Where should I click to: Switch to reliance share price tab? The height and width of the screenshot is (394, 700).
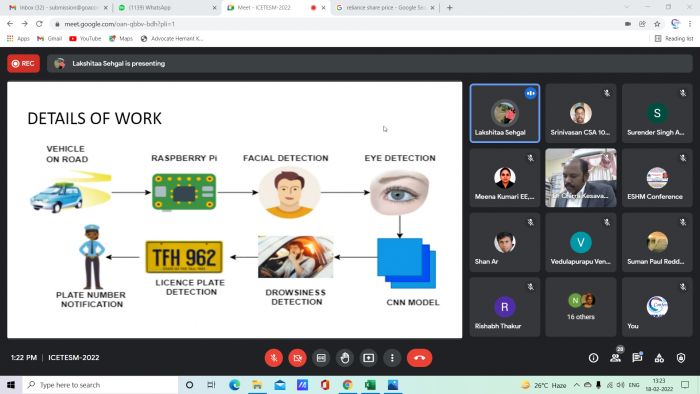(x=386, y=8)
